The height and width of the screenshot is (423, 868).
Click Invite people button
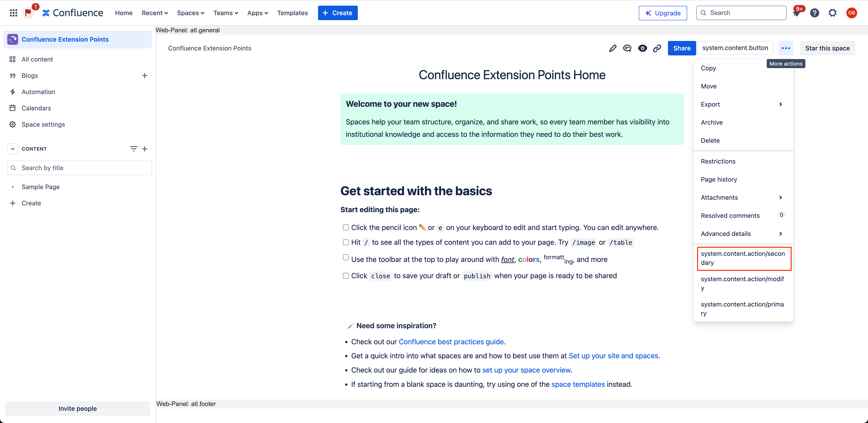(x=78, y=409)
